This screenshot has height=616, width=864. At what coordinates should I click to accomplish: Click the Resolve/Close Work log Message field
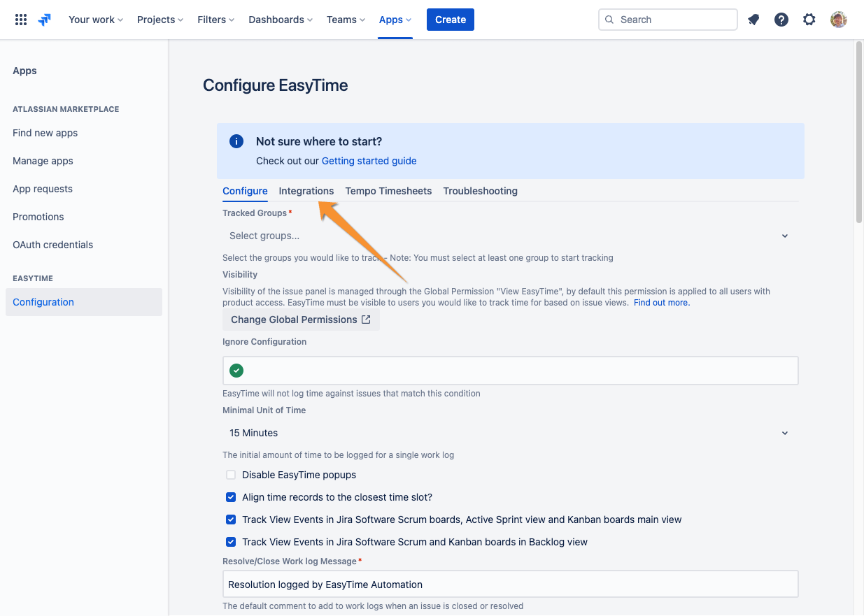coord(510,584)
